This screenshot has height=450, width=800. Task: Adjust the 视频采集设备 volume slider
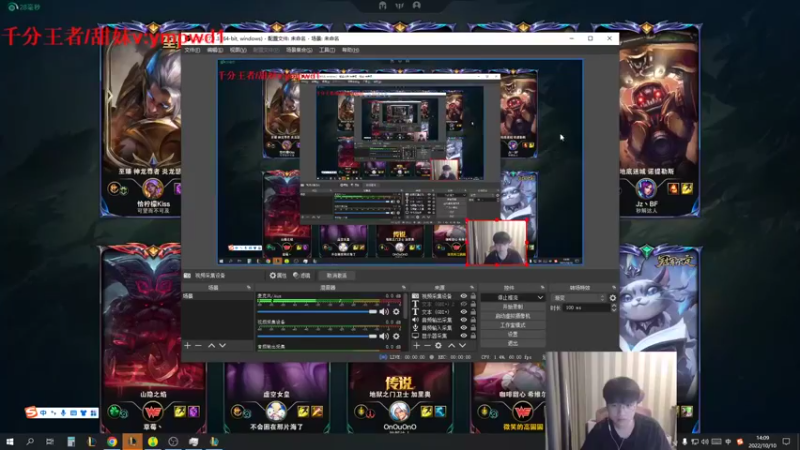[317, 336]
